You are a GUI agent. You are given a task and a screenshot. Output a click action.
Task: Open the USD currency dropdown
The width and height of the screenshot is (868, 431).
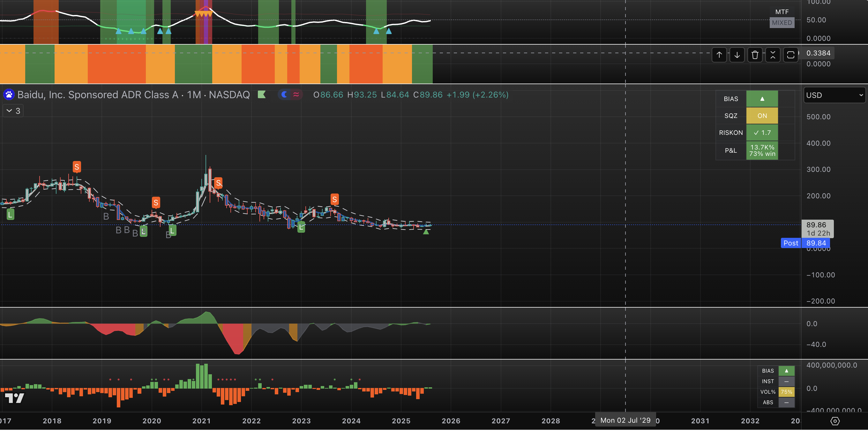(x=834, y=95)
